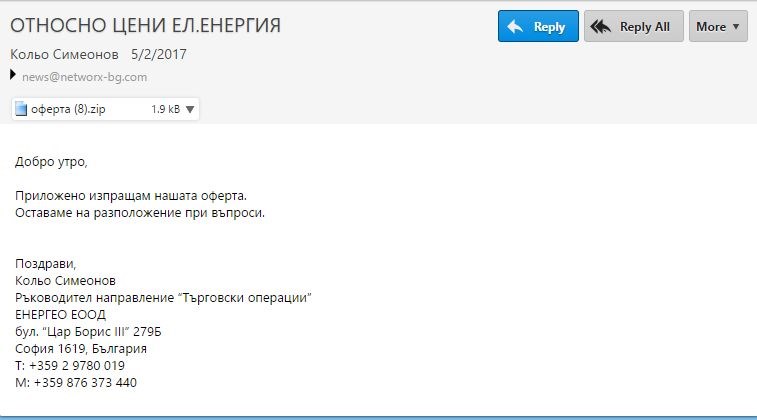Screen dimensions: 757x420
Task: Click the line Оставаме на разположение при въпроси
Action: pos(140,213)
